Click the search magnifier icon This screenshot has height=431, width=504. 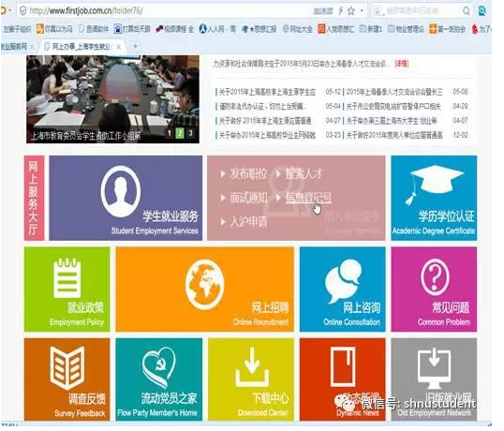coord(467,11)
